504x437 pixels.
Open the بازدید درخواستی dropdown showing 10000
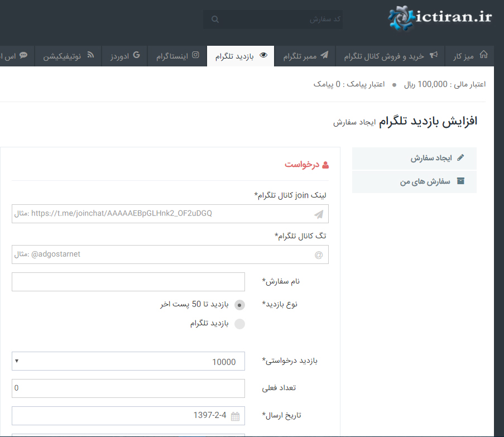pos(128,361)
